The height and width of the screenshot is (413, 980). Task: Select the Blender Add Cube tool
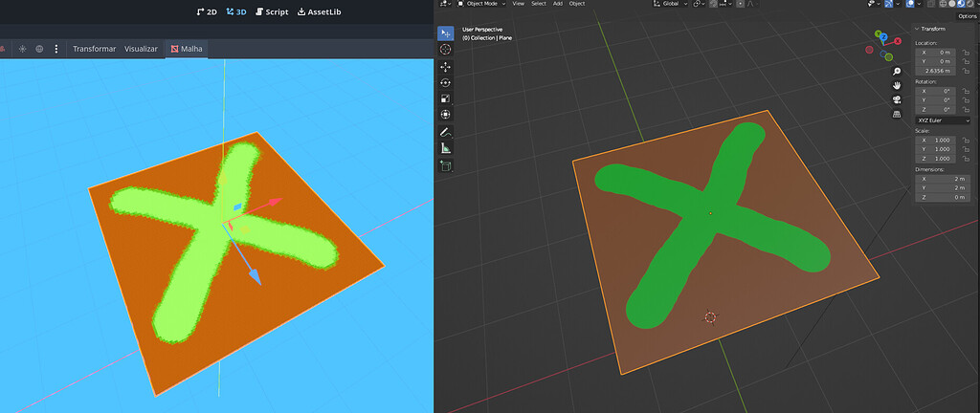(x=446, y=165)
